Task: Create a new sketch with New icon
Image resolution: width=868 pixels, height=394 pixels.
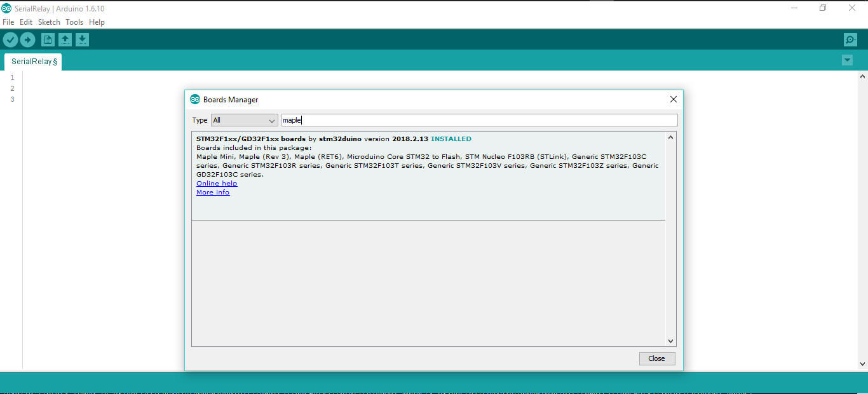Action: pyautogui.click(x=48, y=40)
